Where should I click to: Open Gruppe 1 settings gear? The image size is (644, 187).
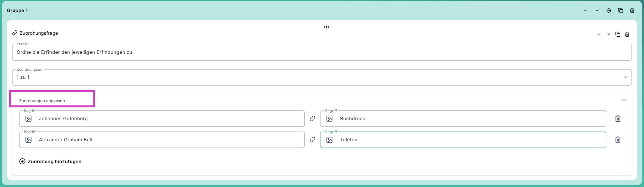[x=609, y=11]
